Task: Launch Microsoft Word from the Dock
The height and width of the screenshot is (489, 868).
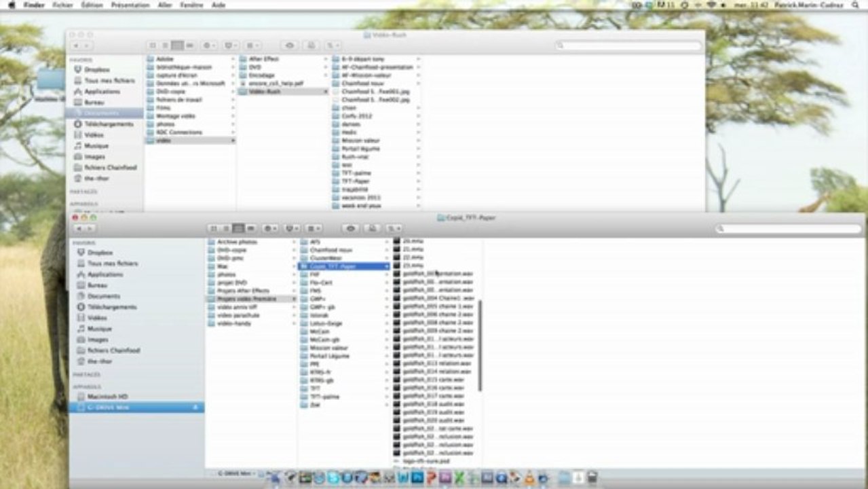Action: pos(404,478)
